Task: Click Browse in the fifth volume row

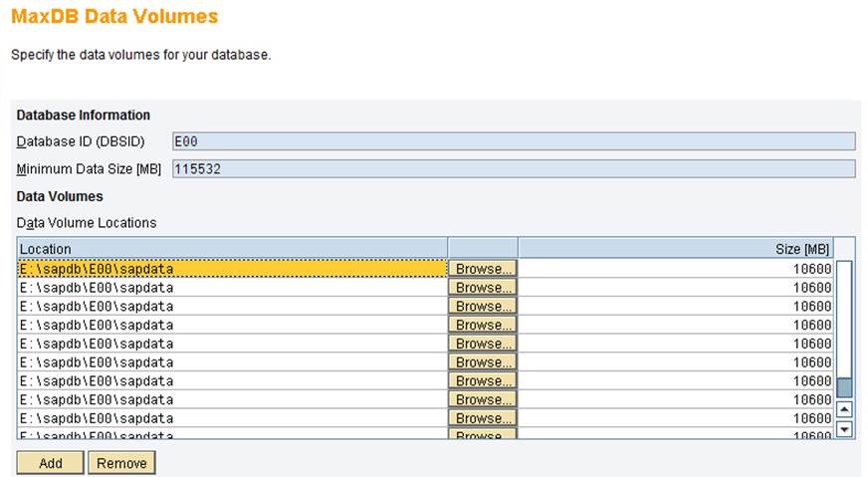Action: coord(483,344)
